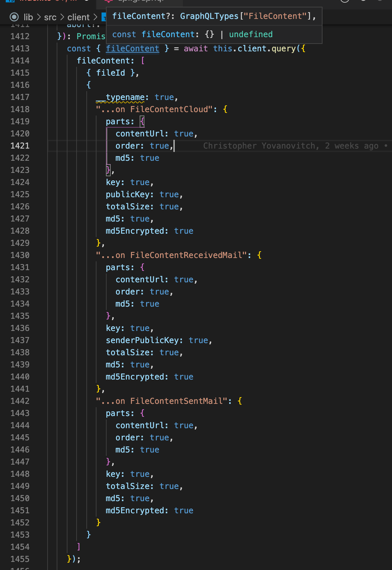Viewport: 392px width, 570px height.
Task: Open the 'client' breadcrumb segment
Action: pyautogui.click(x=79, y=17)
